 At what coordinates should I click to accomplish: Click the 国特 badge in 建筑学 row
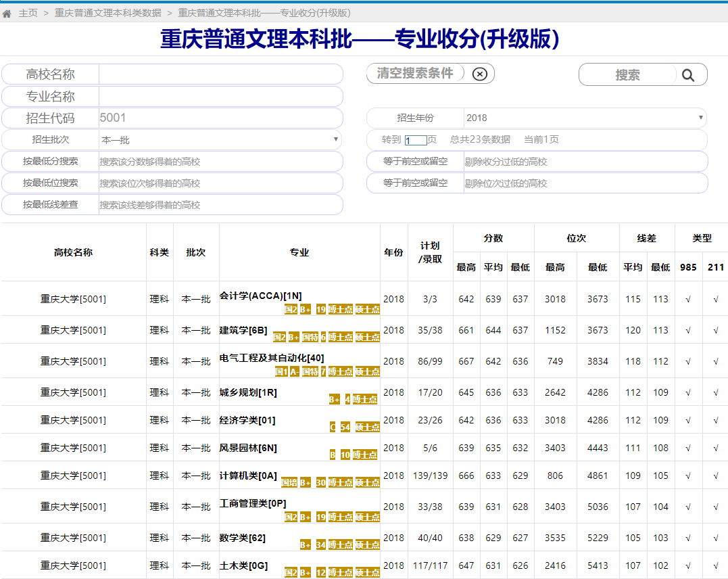[x=310, y=338]
